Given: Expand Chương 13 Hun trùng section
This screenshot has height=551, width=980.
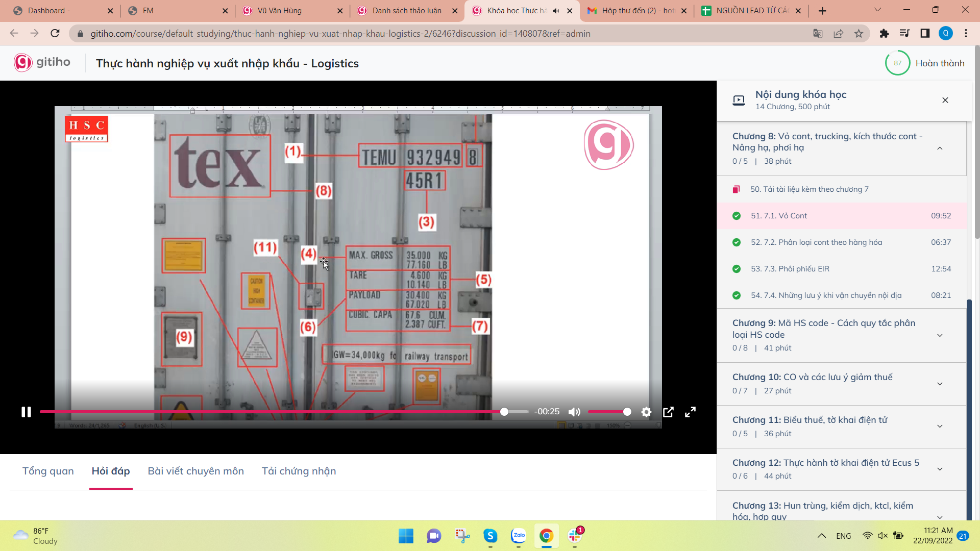Looking at the screenshot, I should point(940,516).
